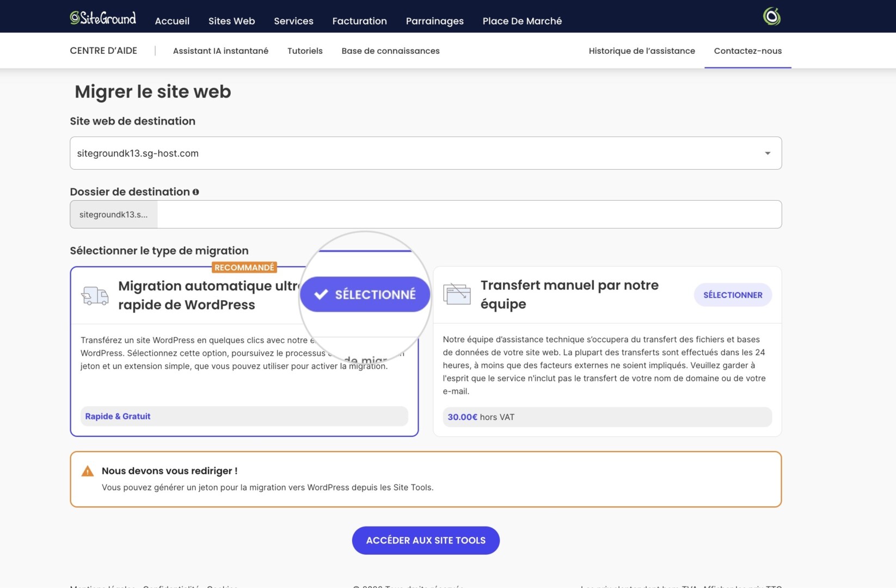The image size is (896, 588).
Task: Click the RECOMMANDÉ badge
Action: pyautogui.click(x=244, y=268)
